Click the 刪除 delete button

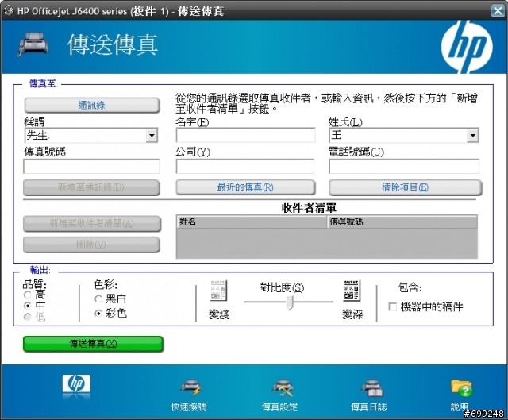point(91,245)
